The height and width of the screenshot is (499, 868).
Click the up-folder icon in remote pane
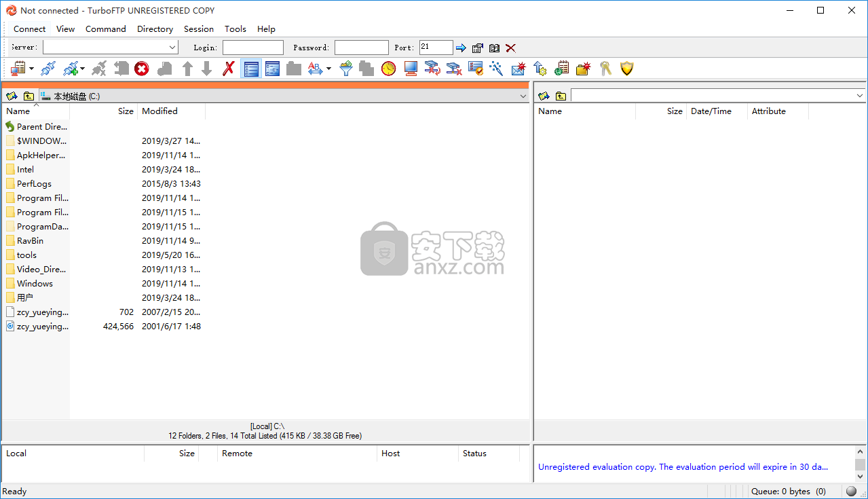(561, 96)
